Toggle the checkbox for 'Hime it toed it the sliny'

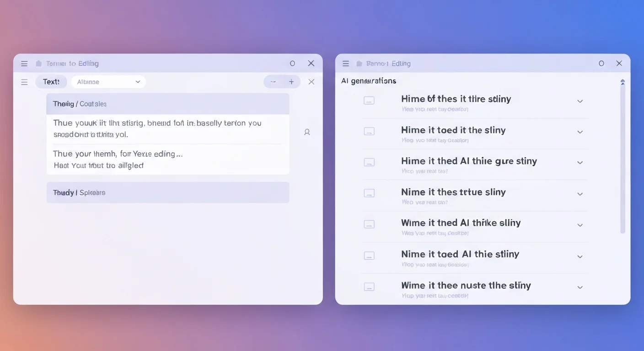369,131
